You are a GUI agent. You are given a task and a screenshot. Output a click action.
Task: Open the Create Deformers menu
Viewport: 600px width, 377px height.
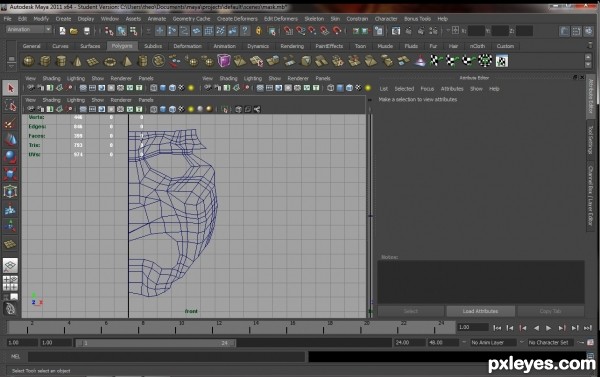pos(237,19)
